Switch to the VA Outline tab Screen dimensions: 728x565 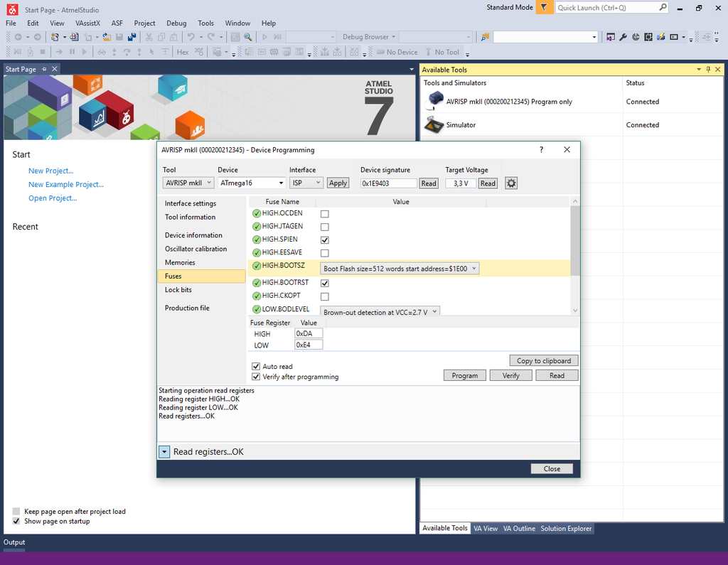(519, 528)
